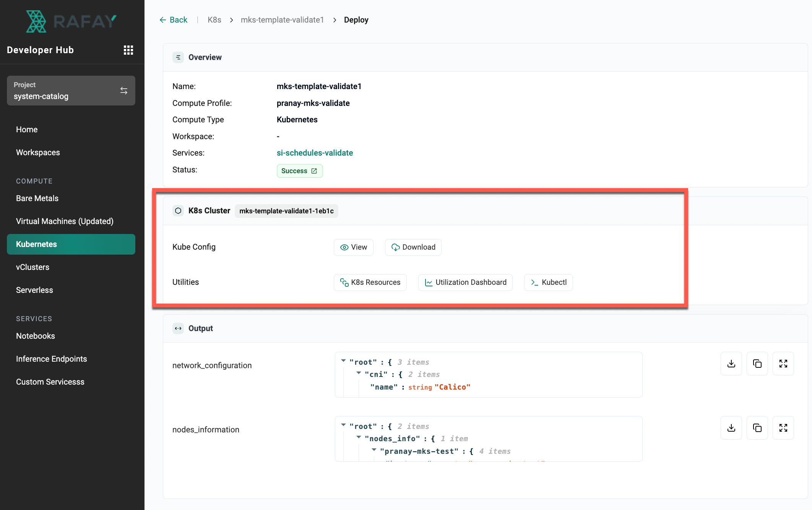Download nodes_information output
This screenshot has width=812, height=510.
[x=731, y=428]
